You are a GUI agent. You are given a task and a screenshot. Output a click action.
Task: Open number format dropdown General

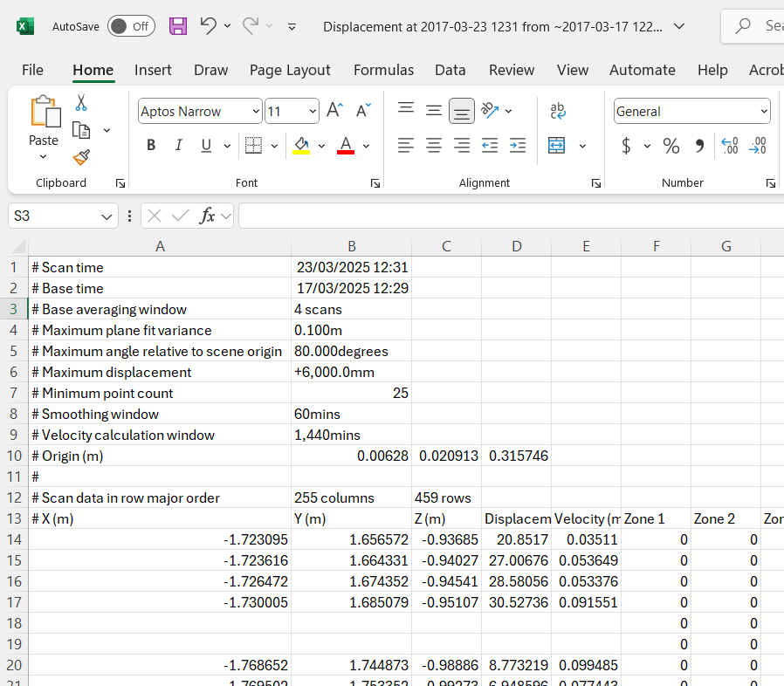coord(764,111)
